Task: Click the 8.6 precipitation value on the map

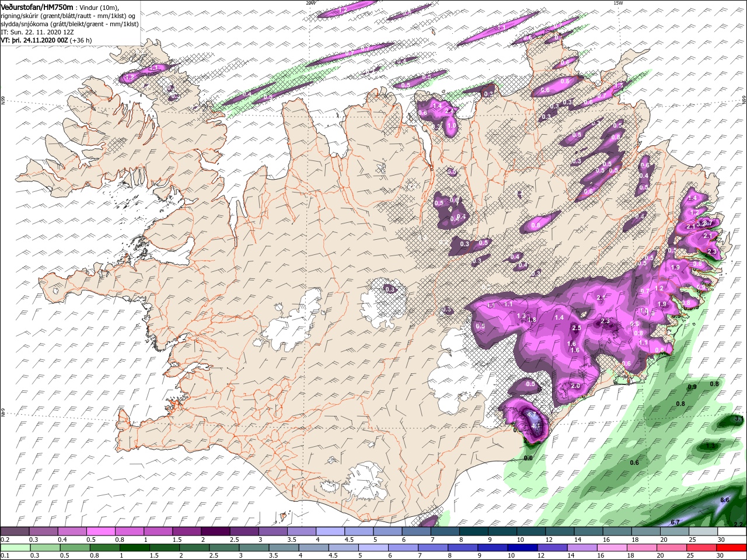Action: [x=725, y=501]
